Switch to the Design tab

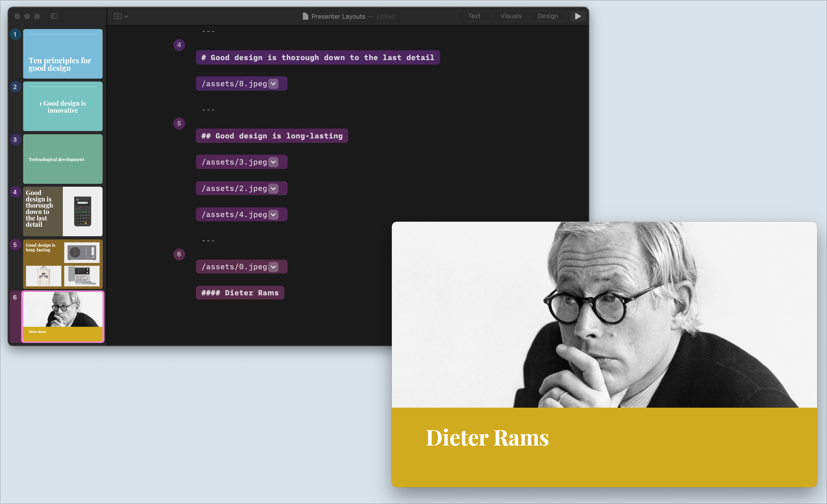click(548, 16)
